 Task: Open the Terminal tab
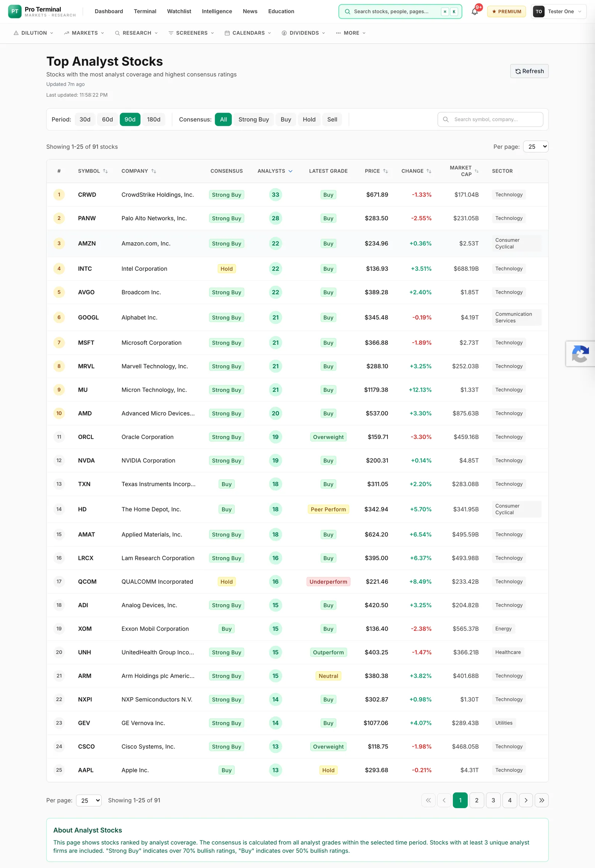145,12
